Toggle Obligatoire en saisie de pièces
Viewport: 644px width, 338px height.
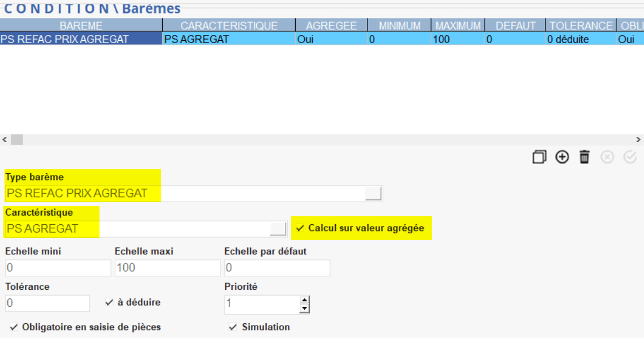click(x=14, y=327)
